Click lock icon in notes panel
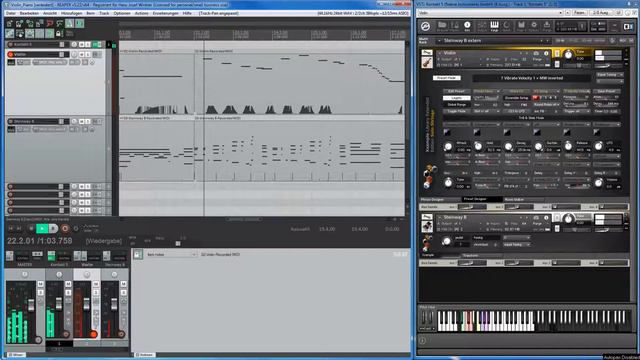640x360 pixels. point(138,255)
